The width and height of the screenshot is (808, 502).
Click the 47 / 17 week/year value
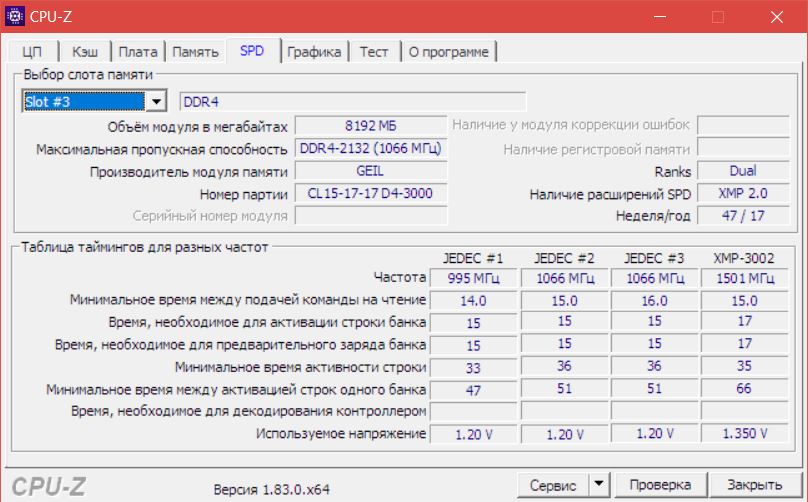(743, 215)
